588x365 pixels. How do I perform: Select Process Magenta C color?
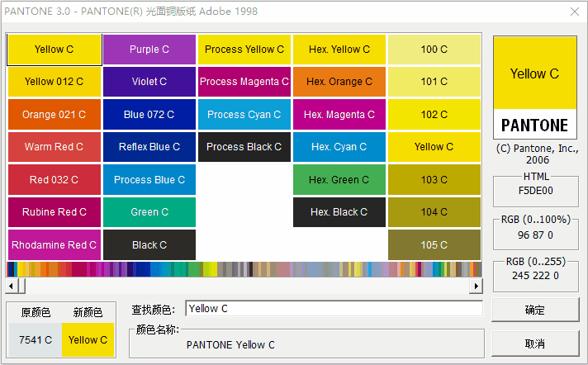click(244, 82)
